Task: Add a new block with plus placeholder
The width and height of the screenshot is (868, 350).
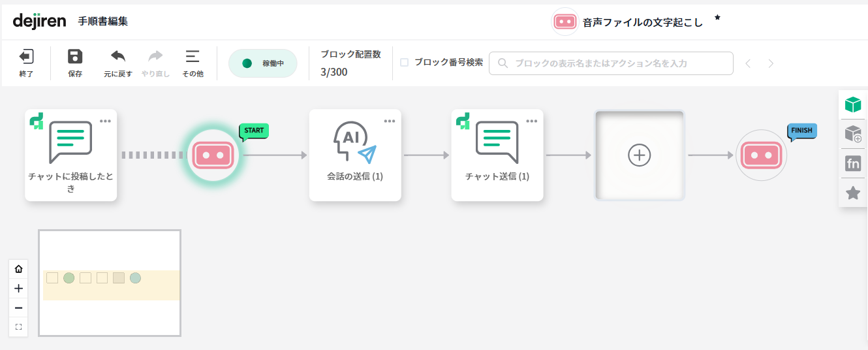Action: tap(639, 155)
